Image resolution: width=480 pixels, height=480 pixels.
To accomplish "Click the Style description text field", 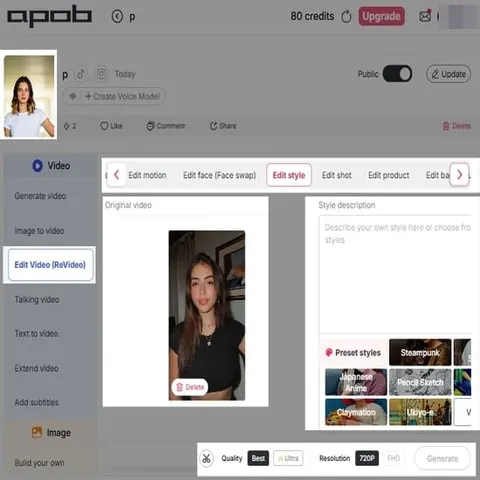I will (395, 274).
